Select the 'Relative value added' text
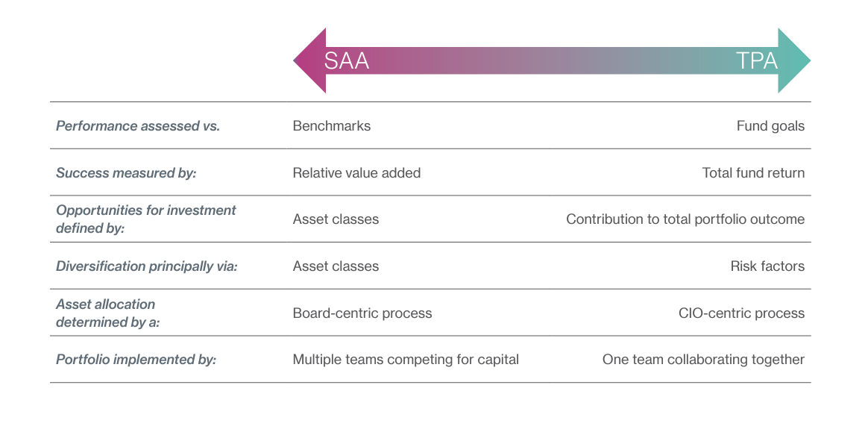 coord(356,173)
